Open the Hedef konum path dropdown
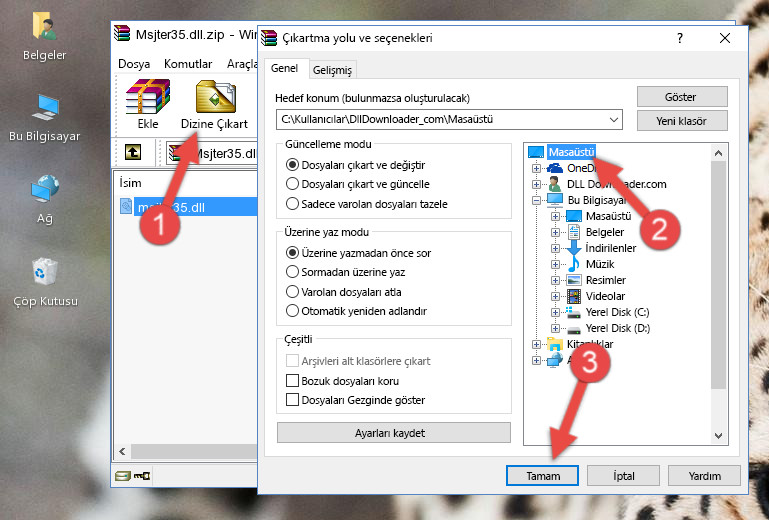 [x=614, y=120]
